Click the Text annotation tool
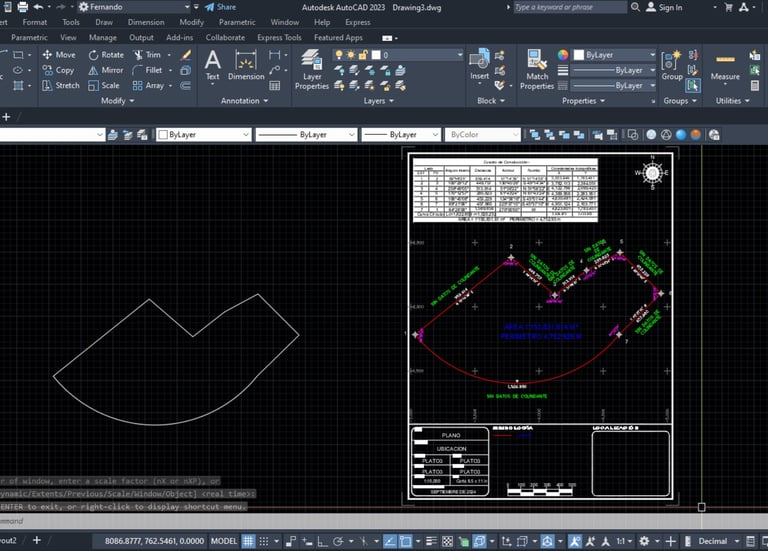The width and height of the screenshot is (768, 551). coord(213,65)
